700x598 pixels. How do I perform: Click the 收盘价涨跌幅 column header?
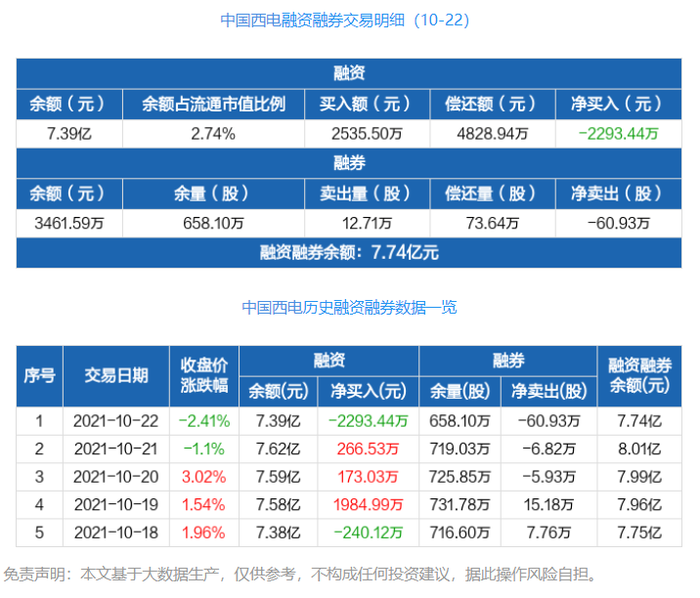point(204,376)
